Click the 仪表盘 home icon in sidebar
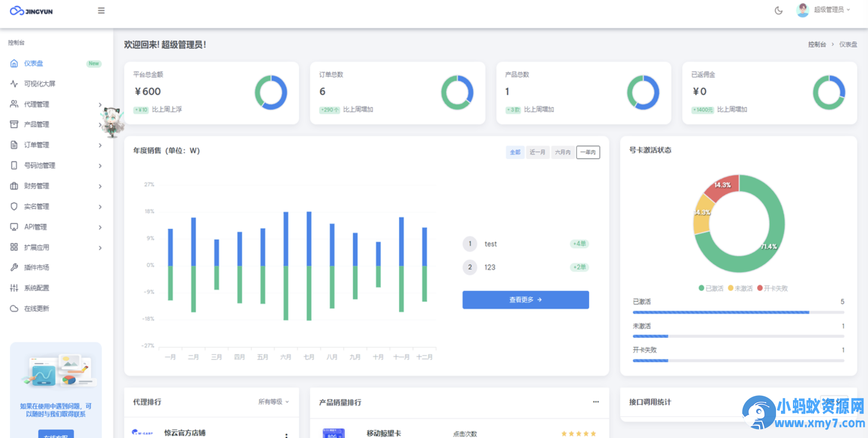 point(14,64)
